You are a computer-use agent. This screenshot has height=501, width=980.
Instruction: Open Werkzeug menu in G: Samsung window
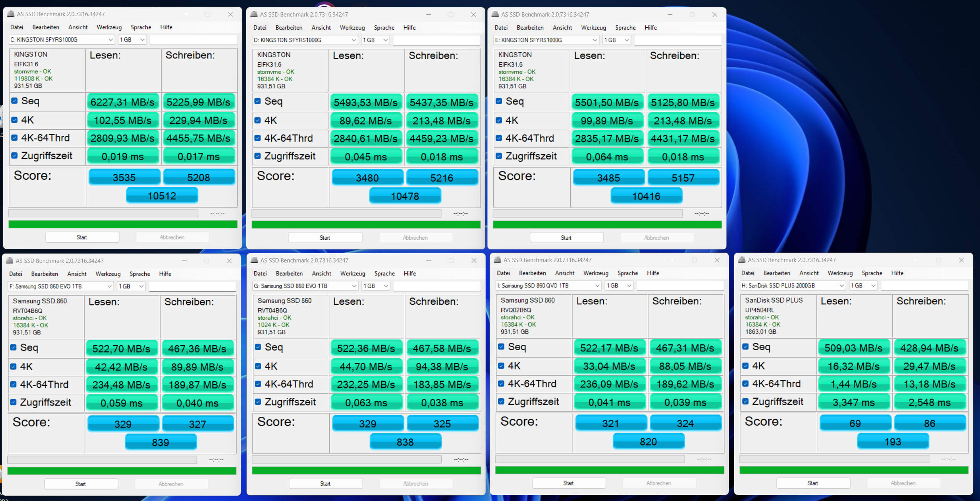click(x=352, y=273)
